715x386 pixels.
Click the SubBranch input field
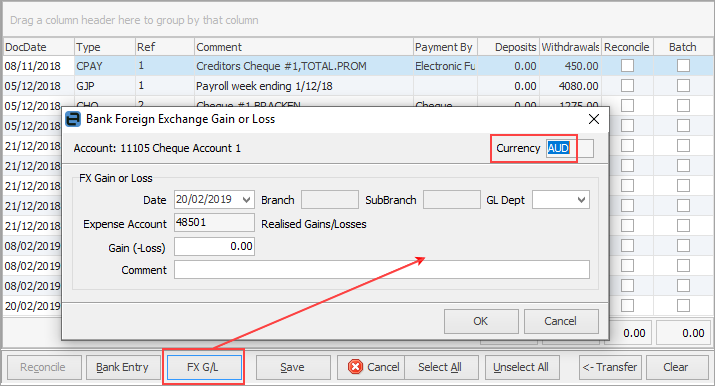[451, 200]
